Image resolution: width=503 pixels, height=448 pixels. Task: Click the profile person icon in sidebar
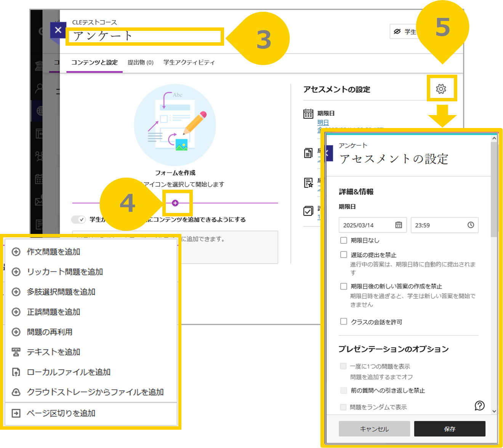[x=38, y=88]
